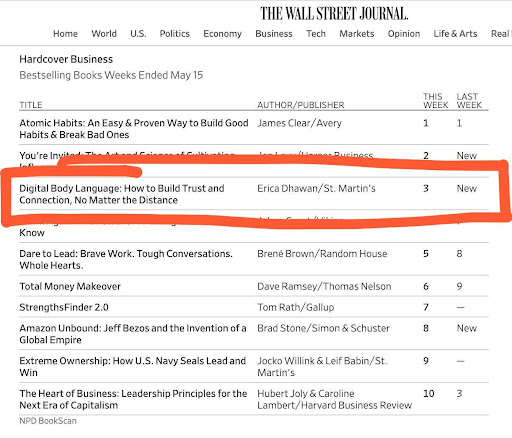Click the AUTHOR/PUBLISHER column header
Viewport: 512px width, 438px height.
tap(300, 105)
